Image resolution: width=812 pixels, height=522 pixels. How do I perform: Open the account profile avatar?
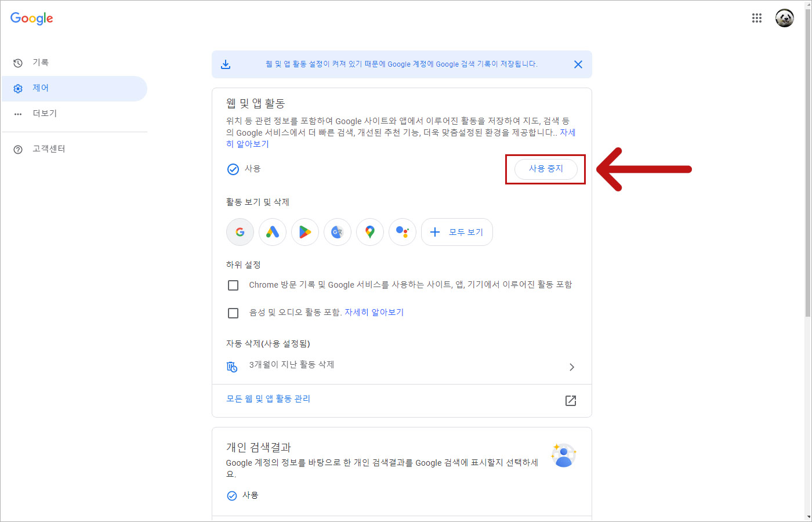785,18
